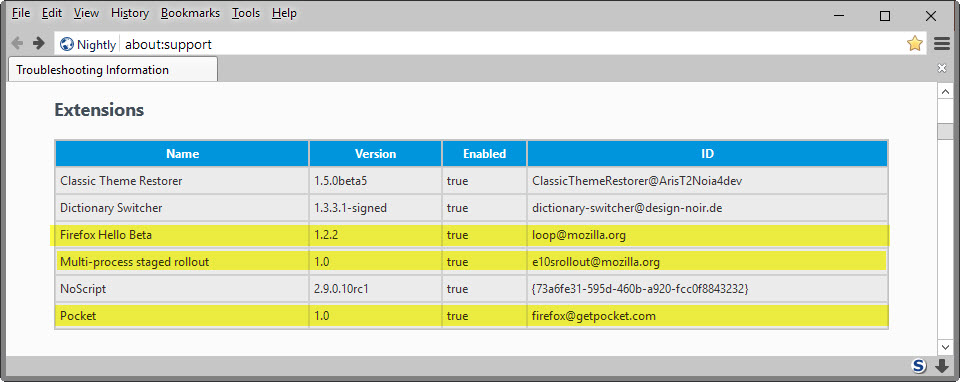
Task: Click the scrollbar up arrow
Action: pos(945,91)
